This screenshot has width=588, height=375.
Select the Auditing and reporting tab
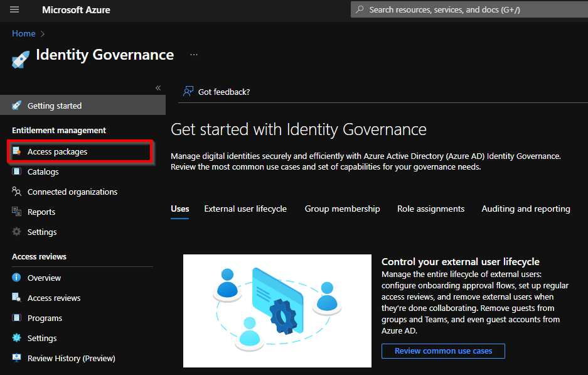click(x=526, y=209)
